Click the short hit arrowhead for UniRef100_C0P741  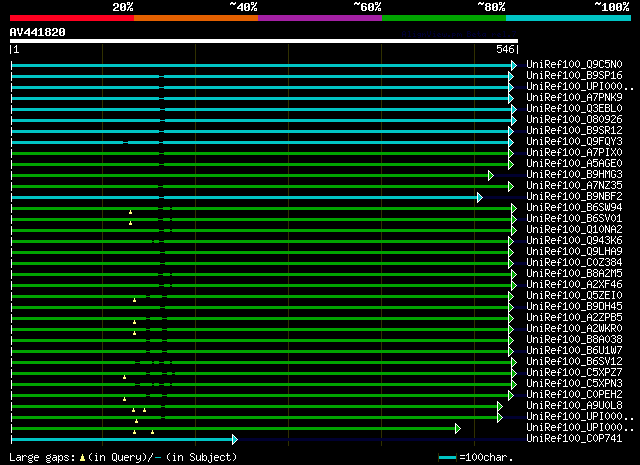pyautogui.click(x=234, y=439)
